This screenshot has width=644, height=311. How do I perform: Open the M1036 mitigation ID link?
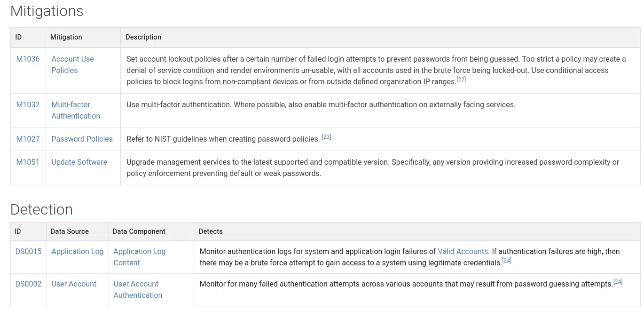(28, 59)
